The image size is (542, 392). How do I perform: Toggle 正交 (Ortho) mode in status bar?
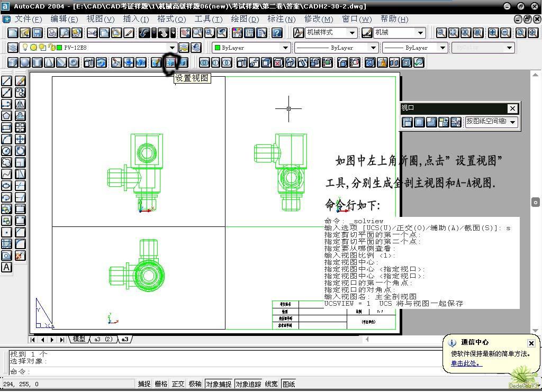tap(178, 384)
